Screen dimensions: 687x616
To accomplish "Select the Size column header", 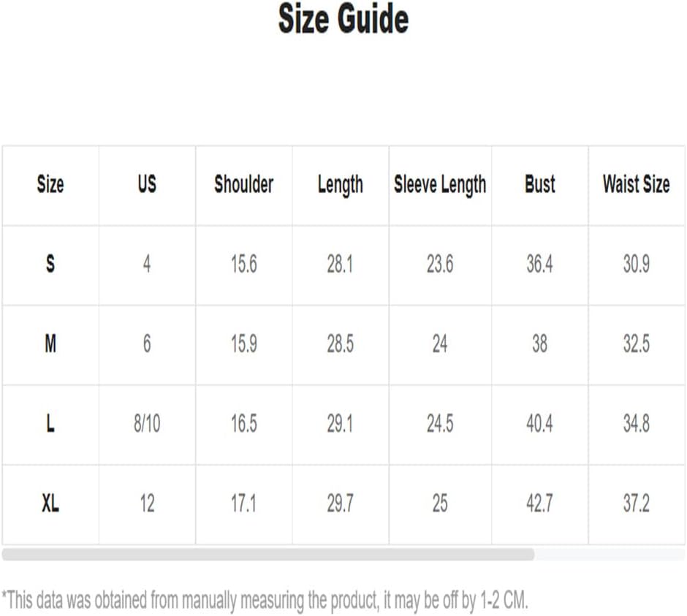I will pos(50,184).
